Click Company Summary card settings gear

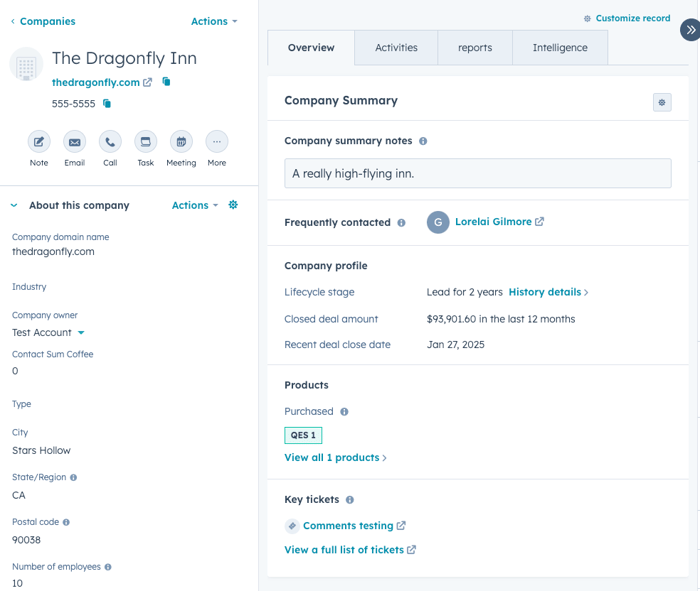click(x=662, y=102)
